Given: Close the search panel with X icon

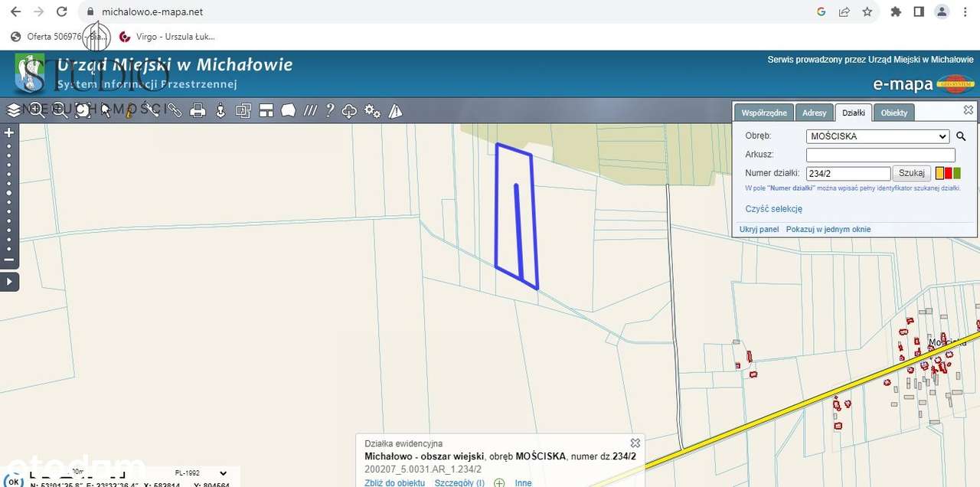Looking at the screenshot, I should [969, 110].
